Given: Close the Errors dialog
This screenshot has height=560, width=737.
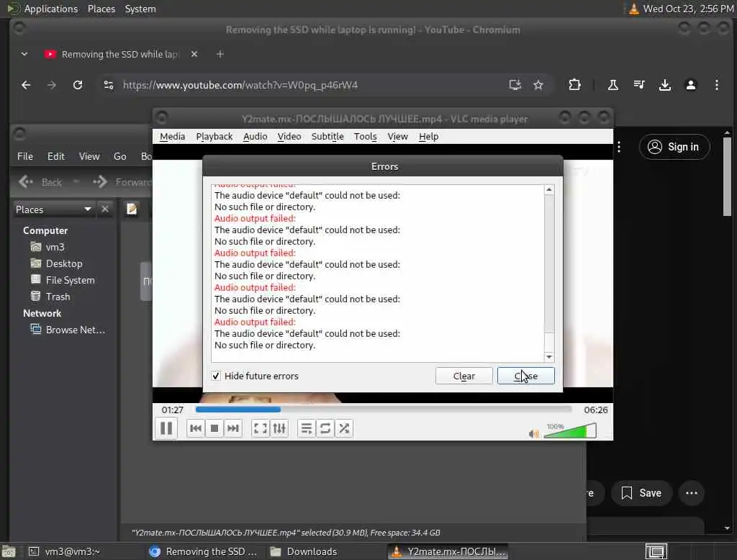Looking at the screenshot, I should coord(525,376).
